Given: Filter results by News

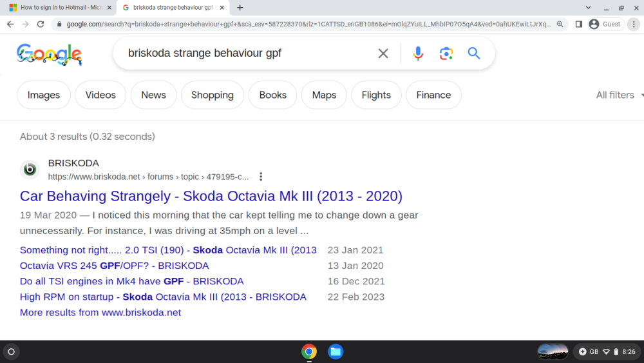Looking at the screenshot, I should point(154,95).
